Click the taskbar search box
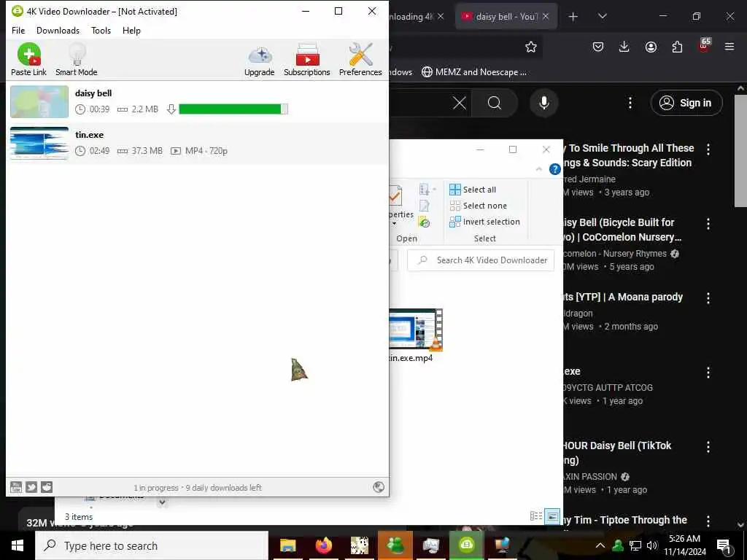747x560 pixels. [x=152, y=545]
